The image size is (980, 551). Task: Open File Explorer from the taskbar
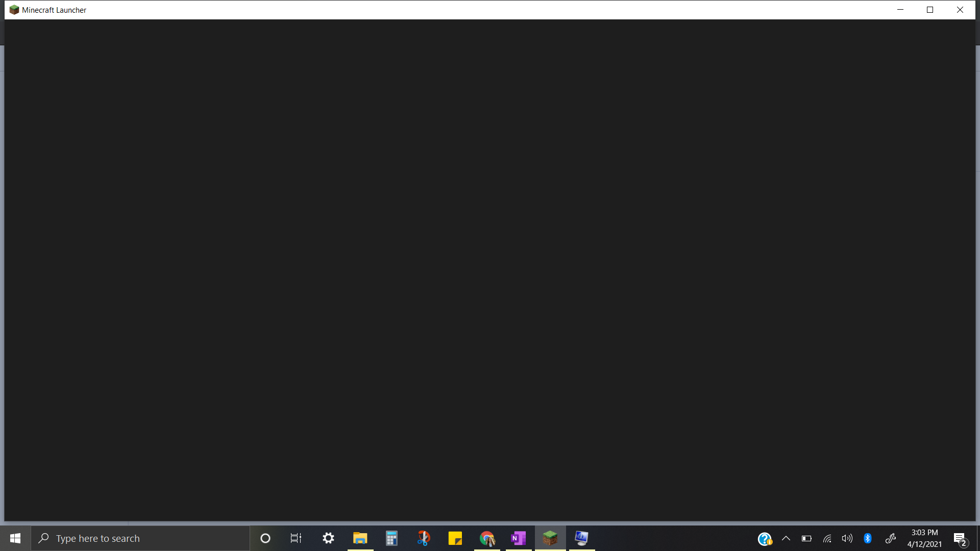click(x=360, y=538)
